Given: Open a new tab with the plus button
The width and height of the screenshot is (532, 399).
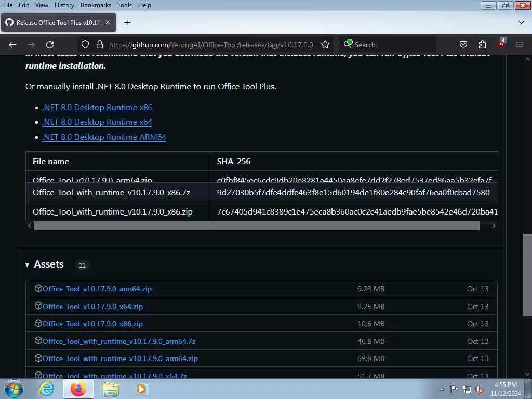Looking at the screenshot, I should [x=127, y=23].
